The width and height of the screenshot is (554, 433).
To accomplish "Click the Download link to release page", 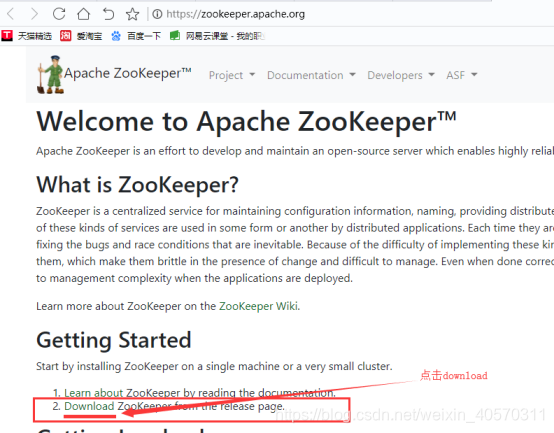I will tap(89, 406).
